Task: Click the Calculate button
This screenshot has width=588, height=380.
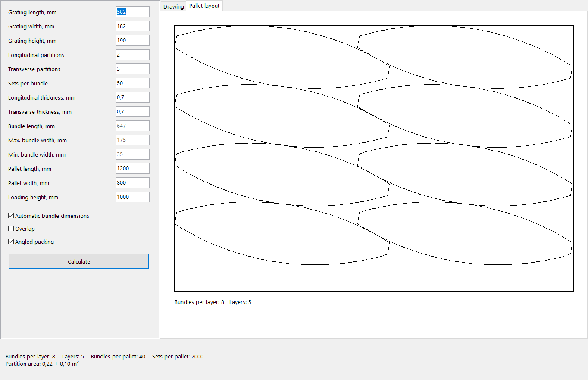Action: coord(79,261)
